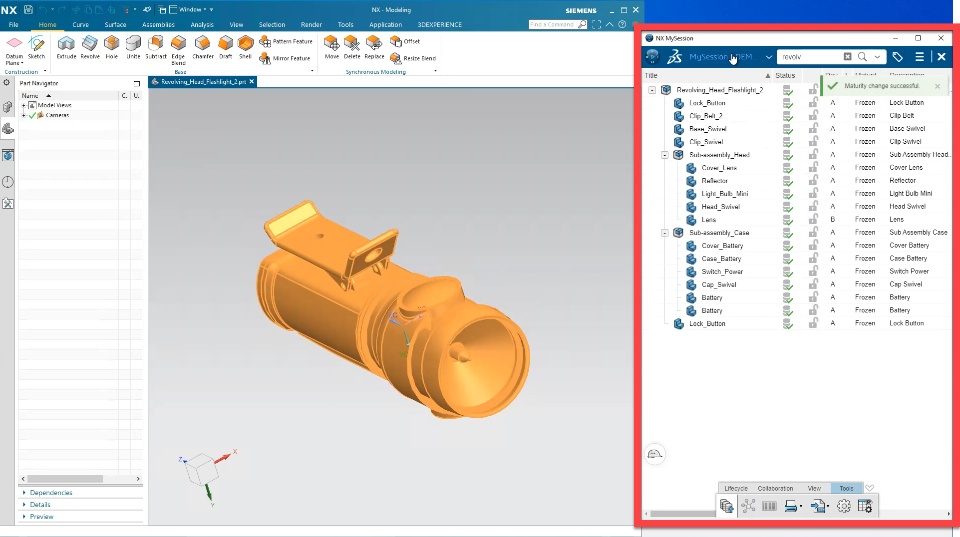Image resolution: width=960 pixels, height=537 pixels.
Task: Toggle the lock icon for Lens row
Action: [813, 219]
